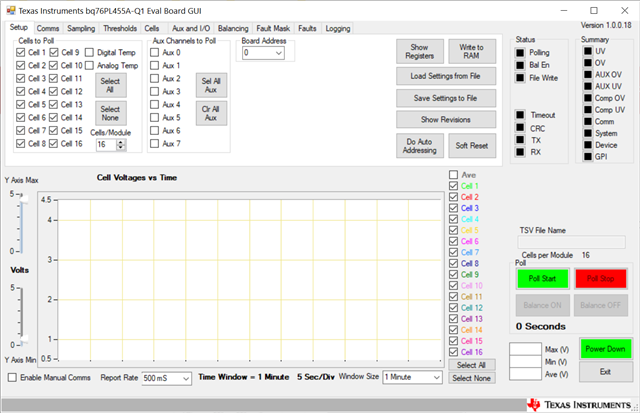Click the AUX OV summary indicator
This screenshot has height=413, width=640.
click(588, 74)
